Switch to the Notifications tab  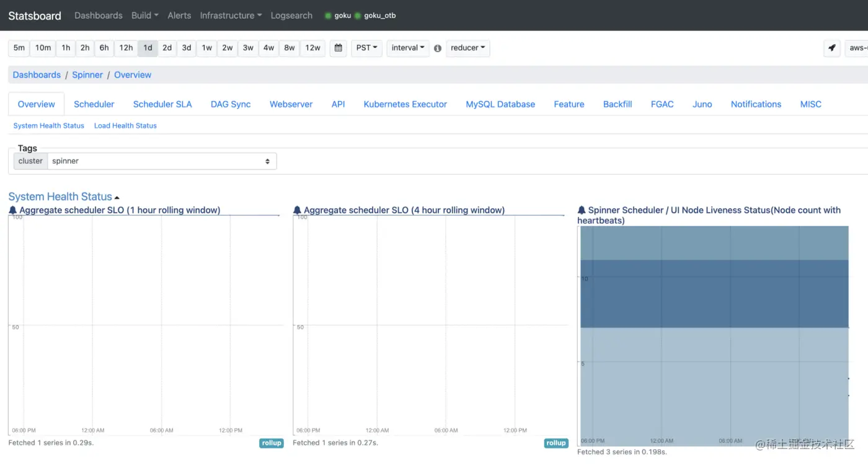(756, 104)
